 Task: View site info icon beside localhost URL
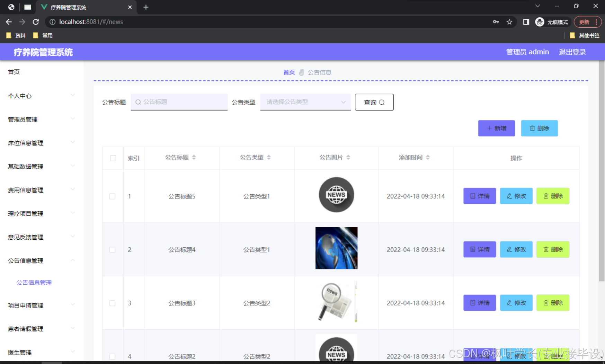(52, 22)
